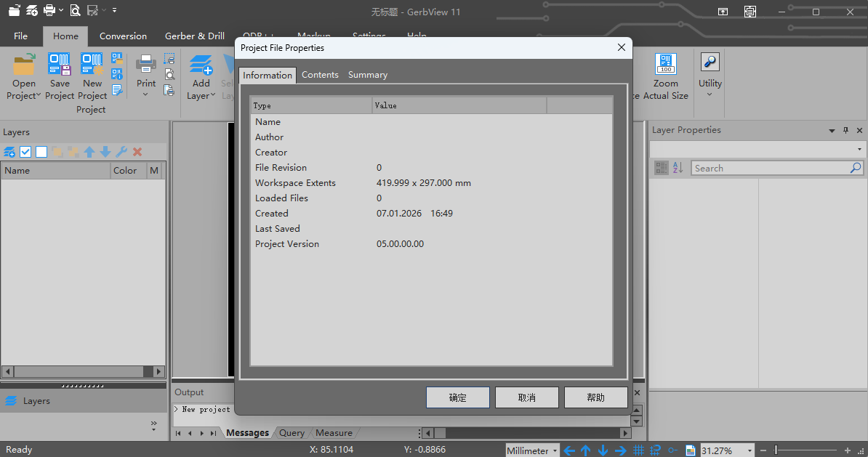Click the red X delete layer icon

pos(137,152)
